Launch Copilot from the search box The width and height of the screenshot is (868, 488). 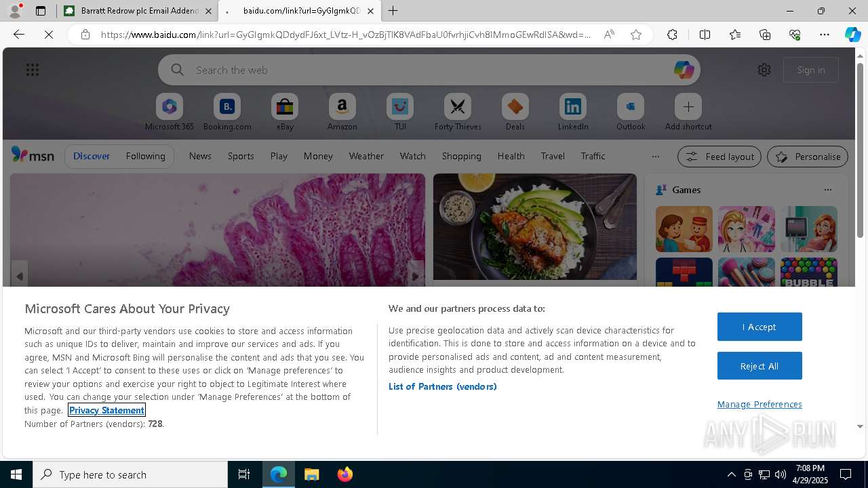(684, 69)
